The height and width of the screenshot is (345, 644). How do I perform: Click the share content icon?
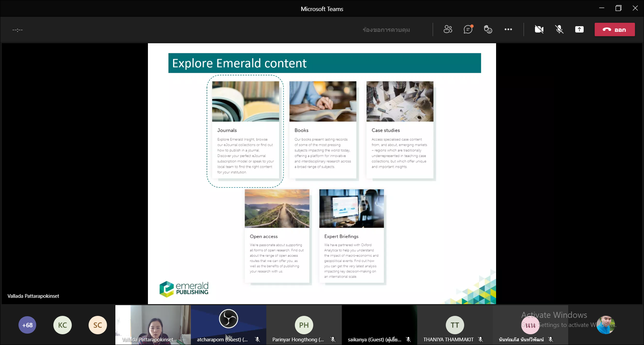[x=579, y=29]
